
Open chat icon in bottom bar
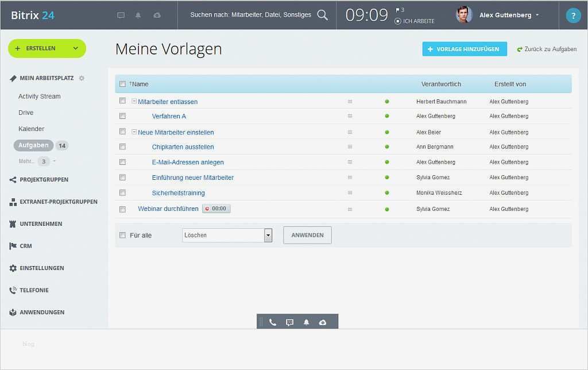(x=289, y=322)
